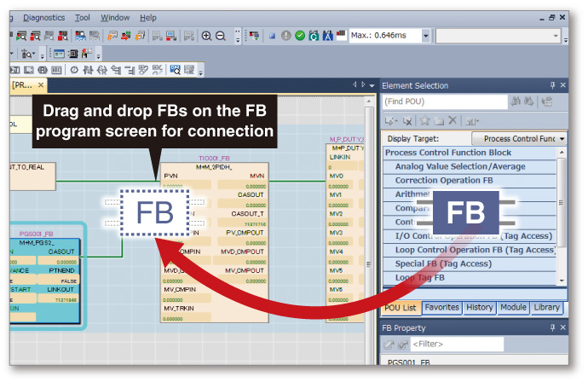Open the Diagnostics menu
The image size is (588, 382).
[x=43, y=17]
